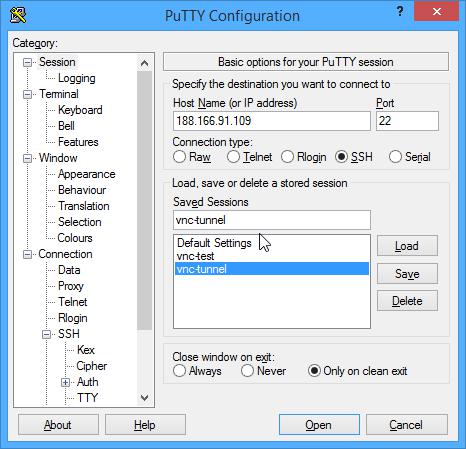466x449 pixels.
Task: Collapse the Session tree node
Action: [x=27, y=62]
